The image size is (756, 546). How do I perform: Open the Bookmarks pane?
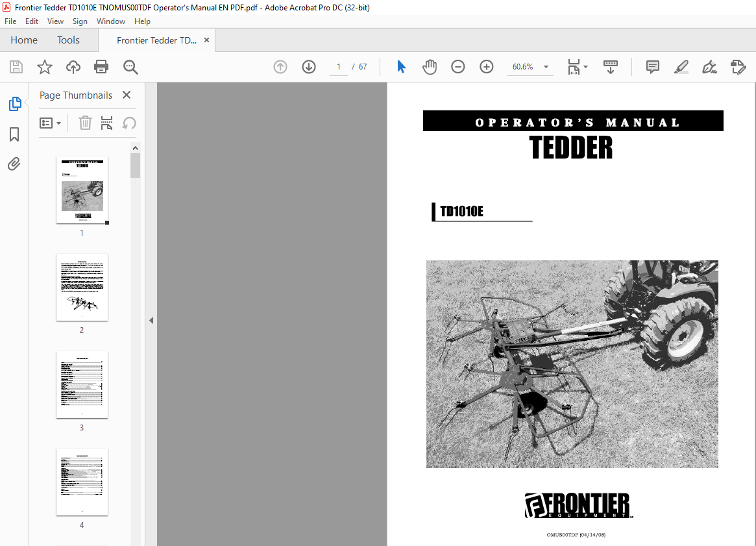point(14,134)
